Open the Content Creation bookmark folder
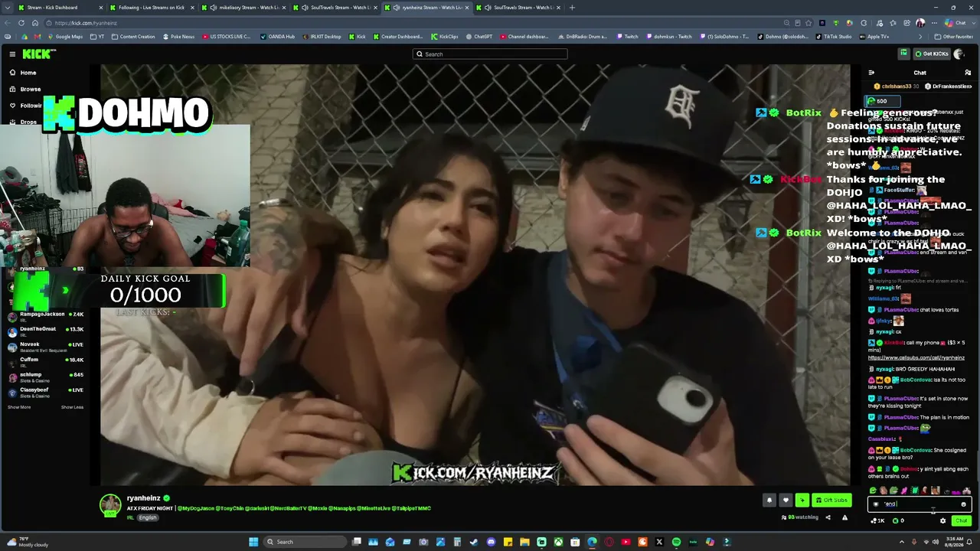Image resolution: width=980 pixels, height=551 pixels. coord(132,37)
